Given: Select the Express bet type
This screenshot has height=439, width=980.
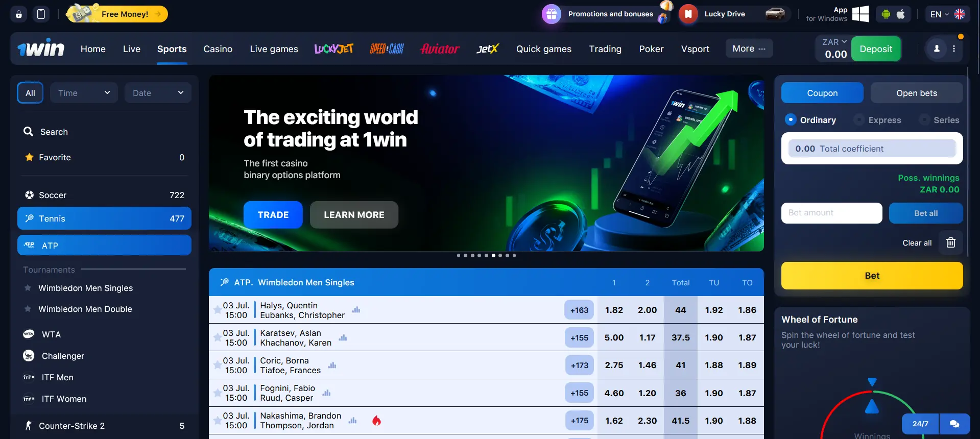Looking at the screenshot, I should point(878,120).
